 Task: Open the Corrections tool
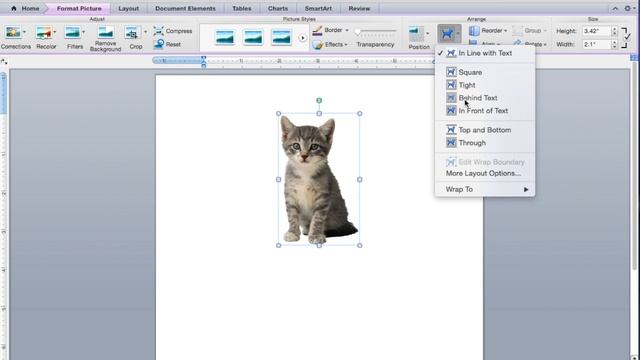click(x=13, y=32)
